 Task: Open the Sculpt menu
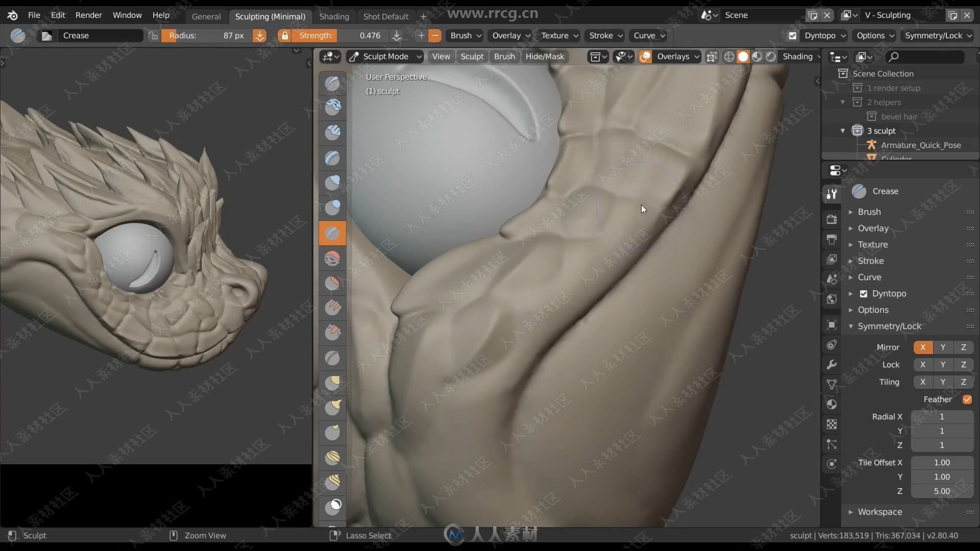472,56
